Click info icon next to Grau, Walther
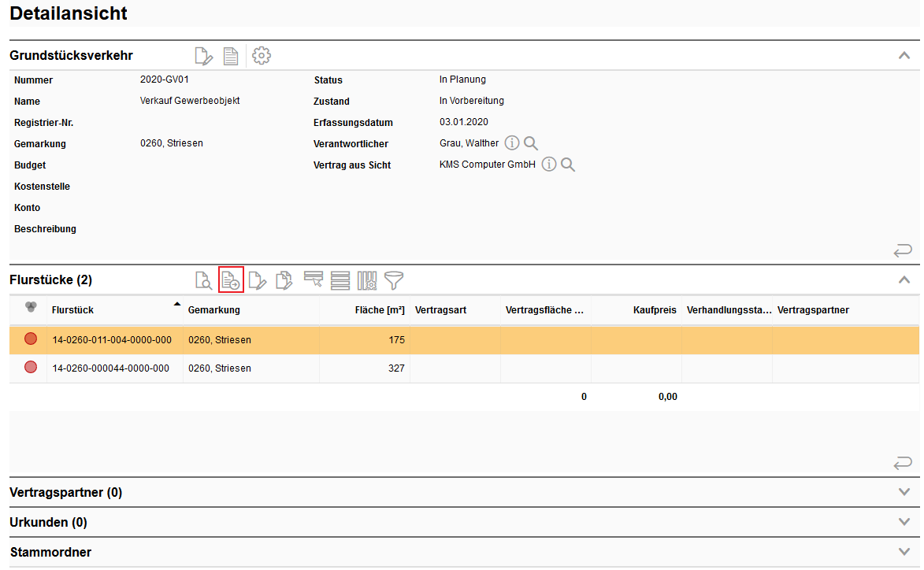The height and width of the screenshot is (570, 924). click(x=512, y=143)
